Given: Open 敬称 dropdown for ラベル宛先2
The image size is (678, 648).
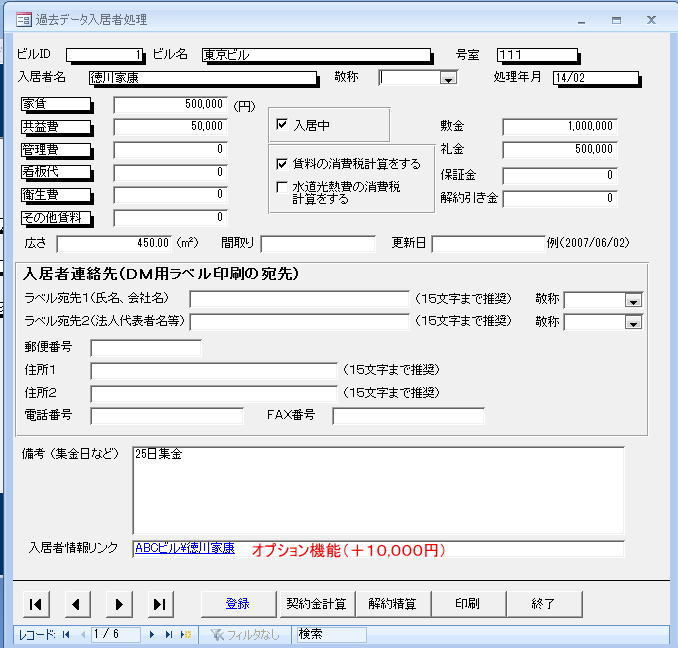Looking at the screenshot, I should coord(633,322).
